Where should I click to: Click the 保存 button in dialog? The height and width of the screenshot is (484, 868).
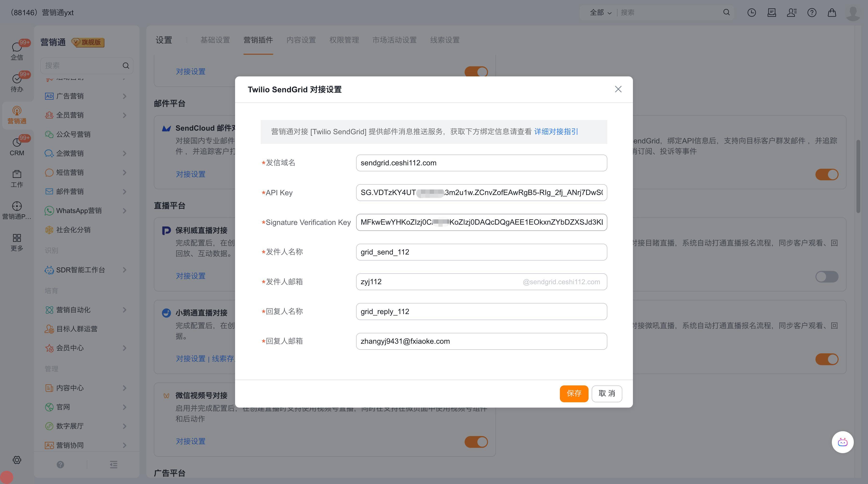point(574,393)
